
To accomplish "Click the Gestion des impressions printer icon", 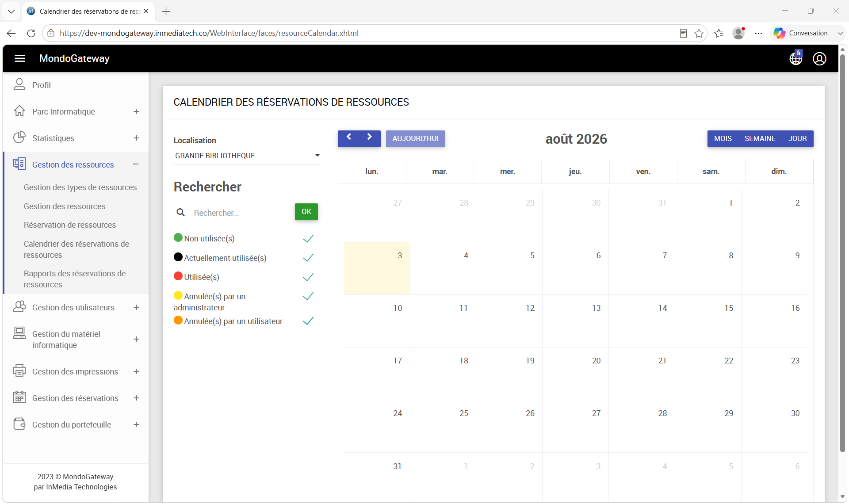I will (19, 371).
